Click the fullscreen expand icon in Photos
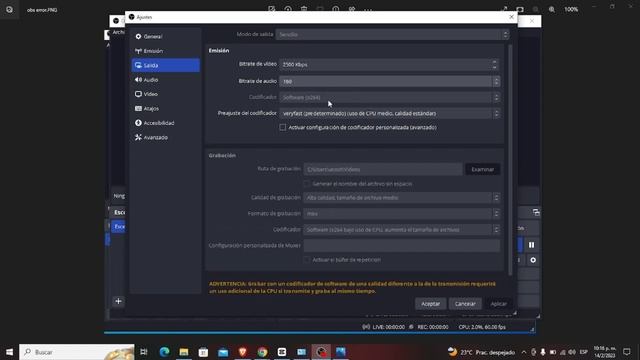This screenshot has width=640, height=360. pyautogui.click(x=504, y=9)
